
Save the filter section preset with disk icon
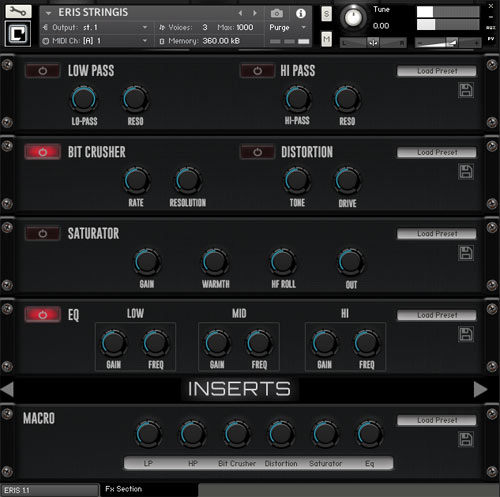click(466, 90)
